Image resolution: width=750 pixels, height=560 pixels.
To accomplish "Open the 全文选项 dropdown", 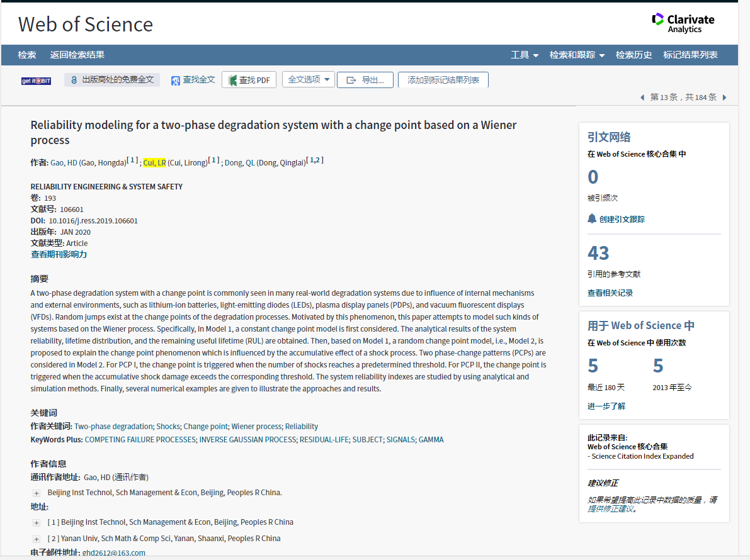I will (309, 80).
